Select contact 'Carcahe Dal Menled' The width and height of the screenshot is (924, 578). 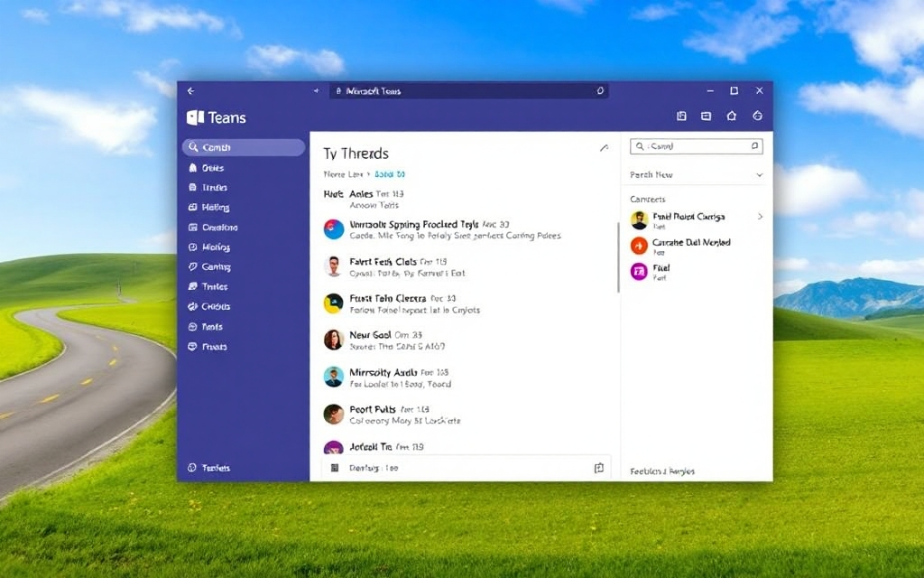pyautogui.click(x=697, y=246)
